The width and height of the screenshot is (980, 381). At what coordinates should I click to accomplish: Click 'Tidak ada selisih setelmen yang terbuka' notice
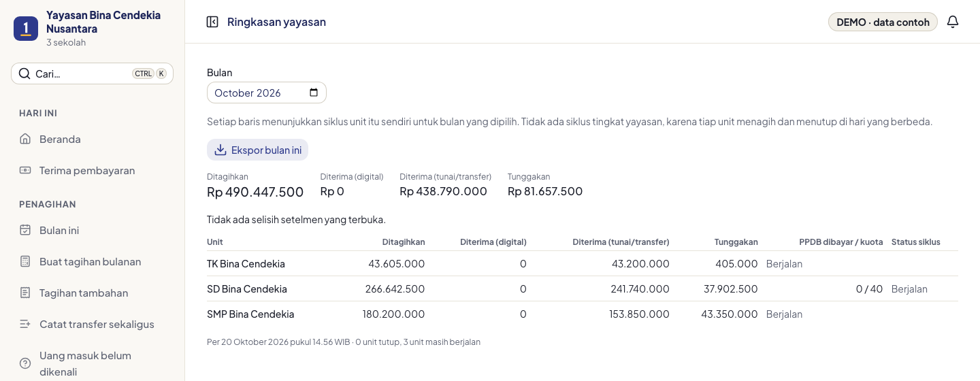point(296,219)
